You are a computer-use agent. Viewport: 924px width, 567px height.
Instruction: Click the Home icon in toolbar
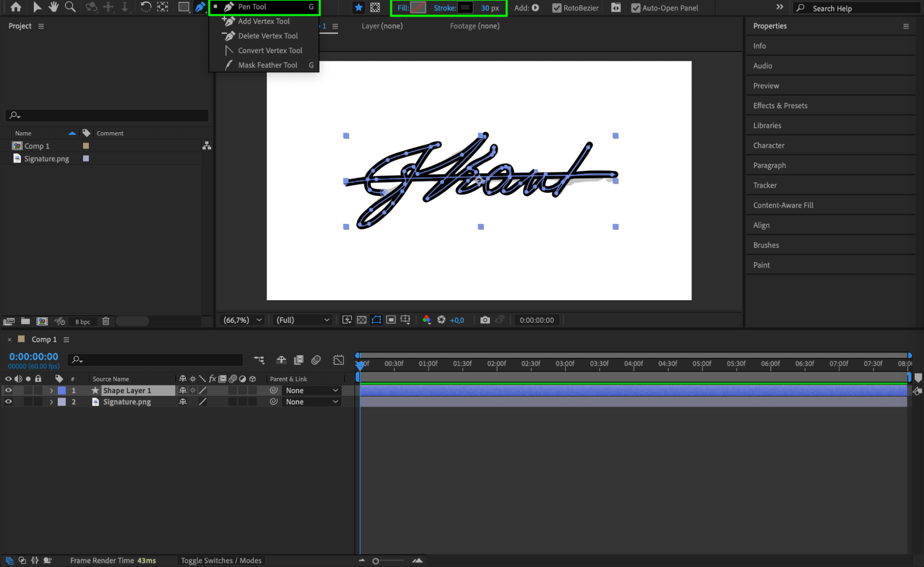pyautogui.click(x=16, y=7)
